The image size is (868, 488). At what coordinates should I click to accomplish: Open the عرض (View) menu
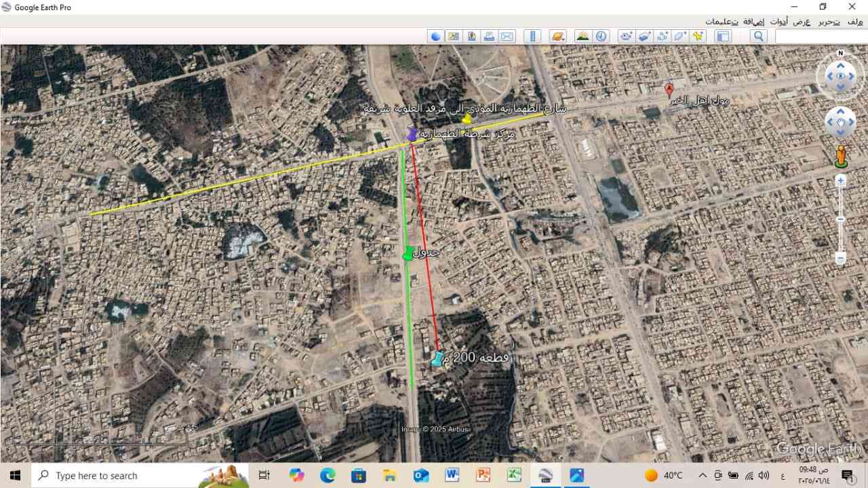click(x=802, y=22)
